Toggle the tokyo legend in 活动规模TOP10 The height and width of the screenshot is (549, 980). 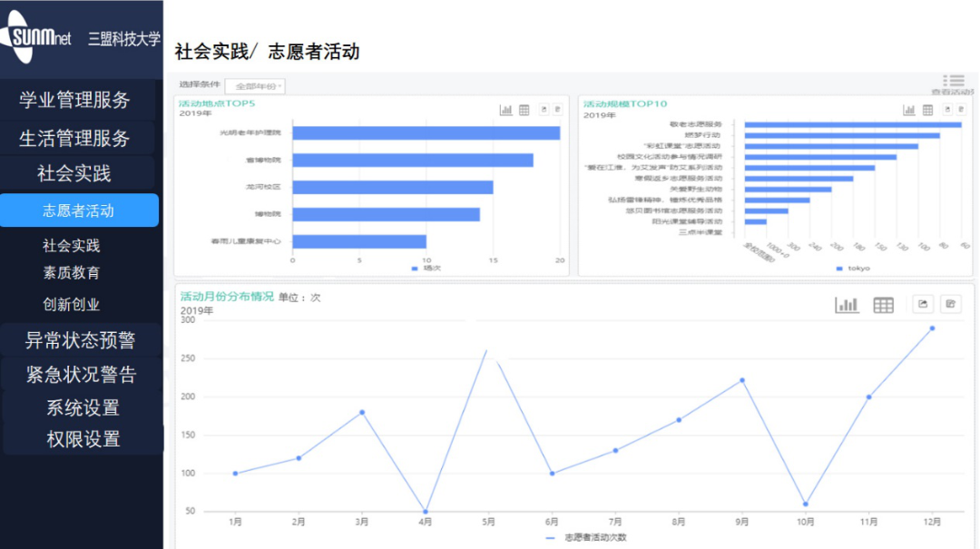click(851, 267)
